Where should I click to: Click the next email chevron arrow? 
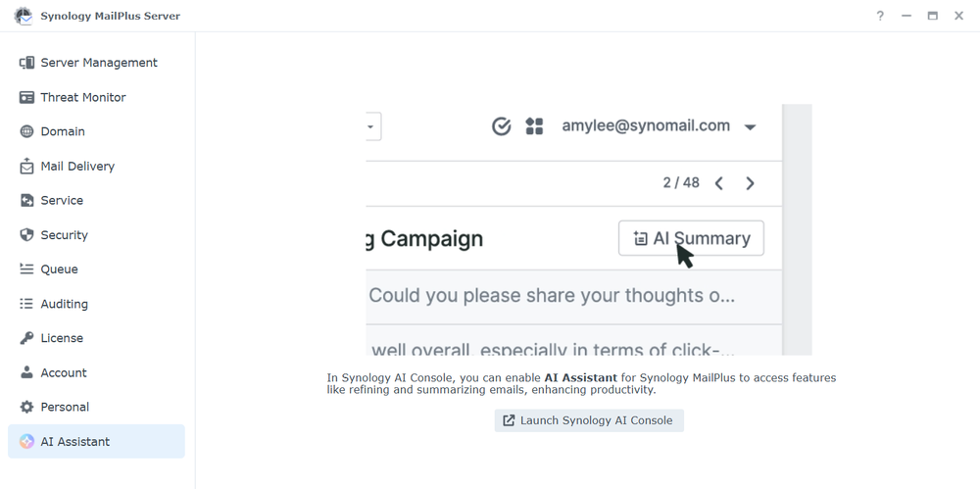point(750,183)
